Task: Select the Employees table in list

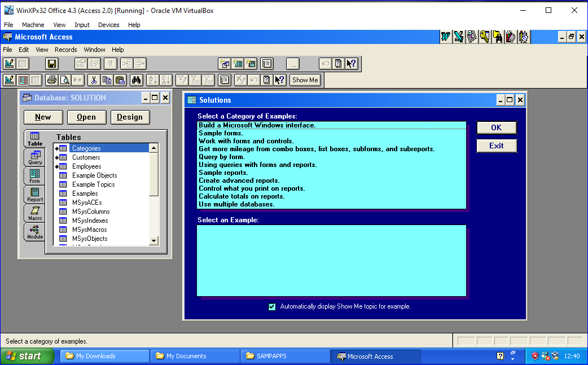Action: [86, 166]
